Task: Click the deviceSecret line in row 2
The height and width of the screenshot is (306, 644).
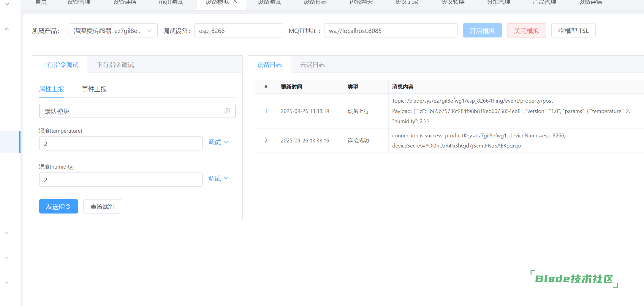Action: point(456,146)
